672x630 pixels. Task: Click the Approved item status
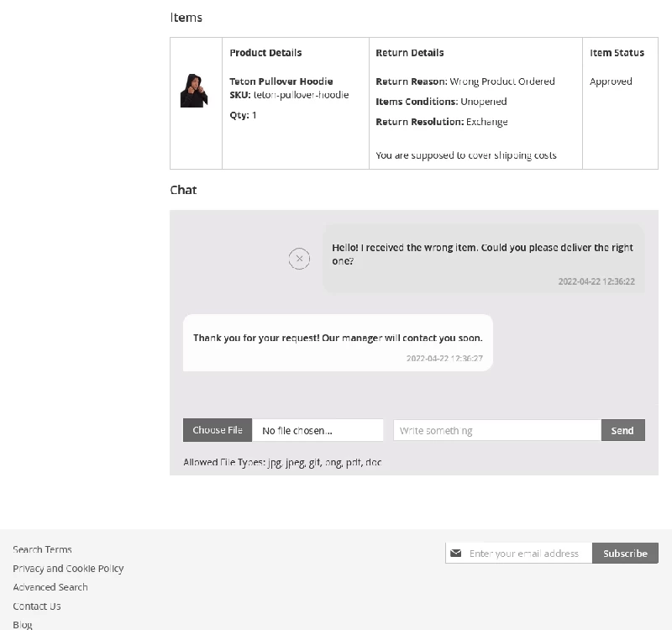tap(611, 81)
